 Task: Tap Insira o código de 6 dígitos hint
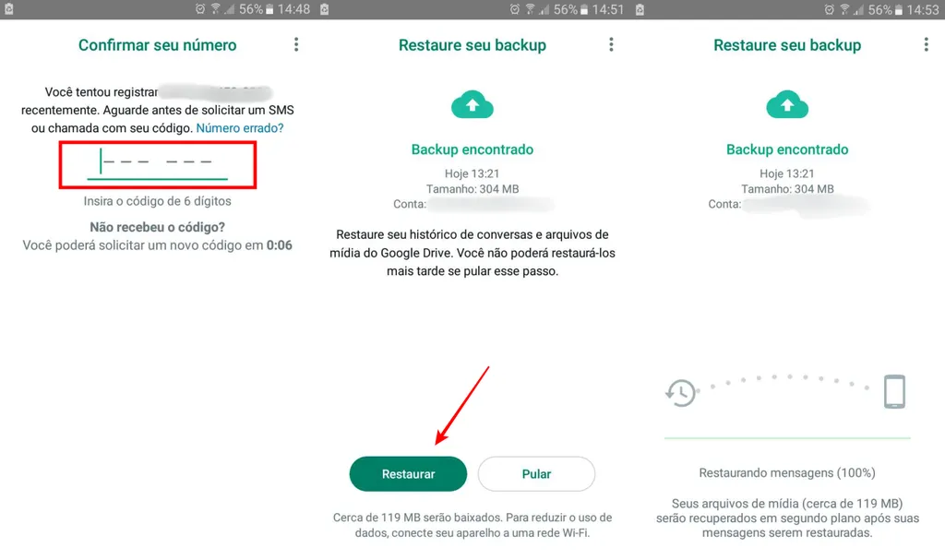click(157, 201)
